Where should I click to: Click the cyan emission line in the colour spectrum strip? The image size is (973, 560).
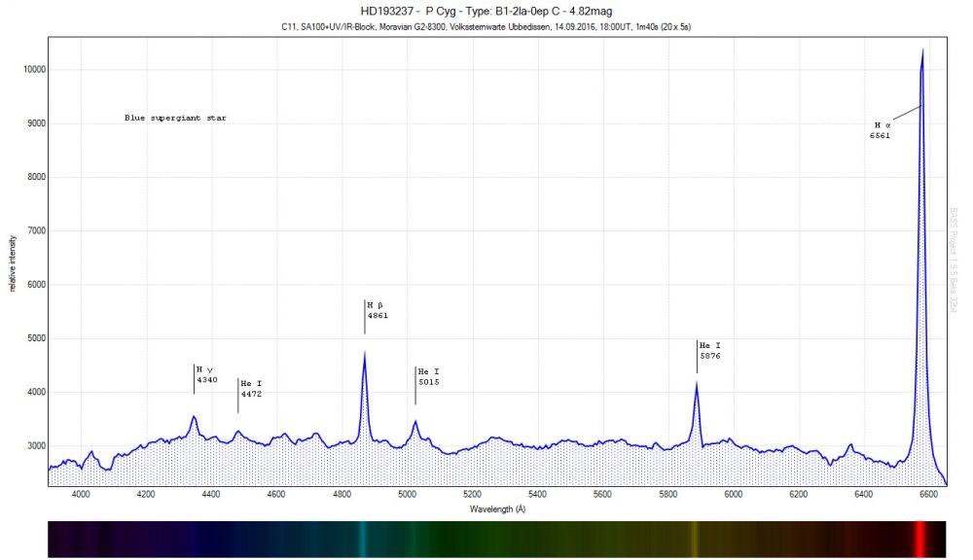pyautogui.click(x=362, y=539)
